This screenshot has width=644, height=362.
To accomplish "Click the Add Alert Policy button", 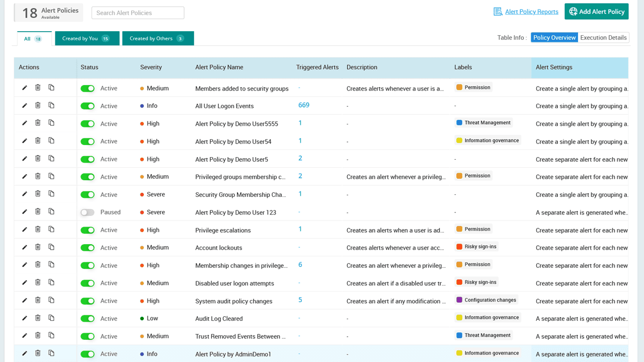I will [x=596, y=11].
